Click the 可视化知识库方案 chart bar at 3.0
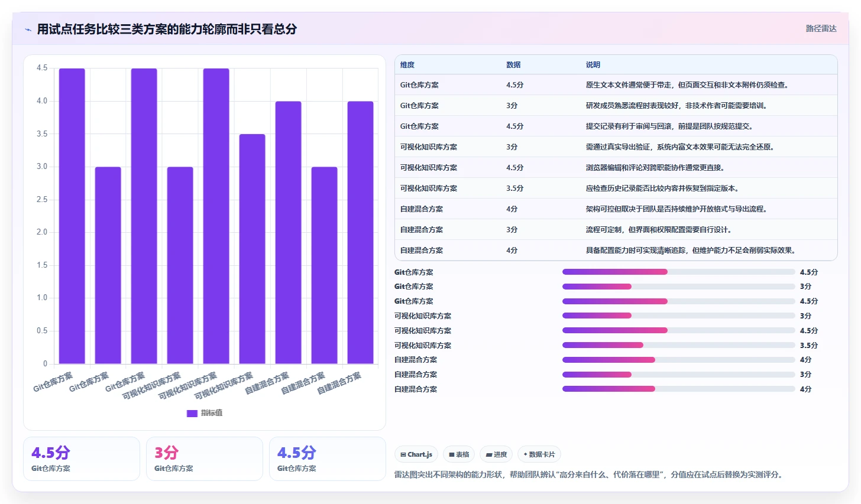Viewport: 861px width, 504px height. click(180, 265)
